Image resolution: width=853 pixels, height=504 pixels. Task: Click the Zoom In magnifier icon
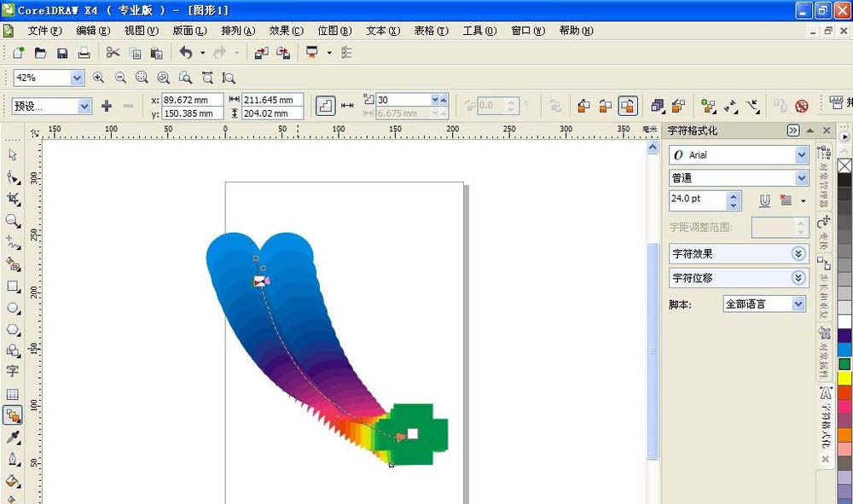[x=98, y=78]
